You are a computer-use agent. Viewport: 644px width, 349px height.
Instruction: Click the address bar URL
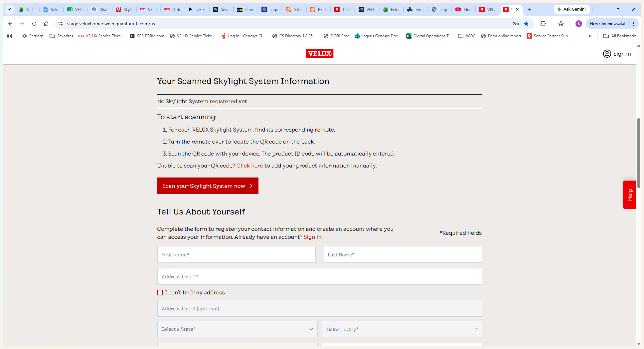(111, 24)
